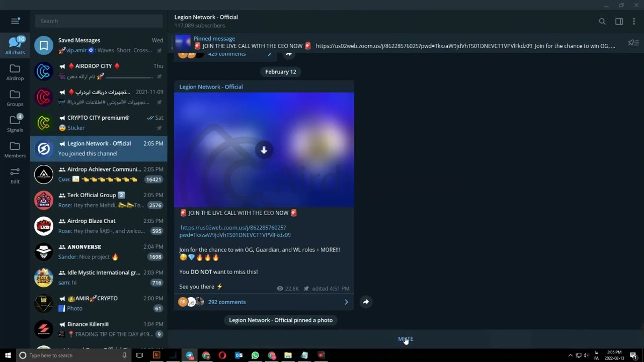This screenshot has height=362, width=644.
Task: Open WhatsApp from the taskbar
Action: point(255,355)
